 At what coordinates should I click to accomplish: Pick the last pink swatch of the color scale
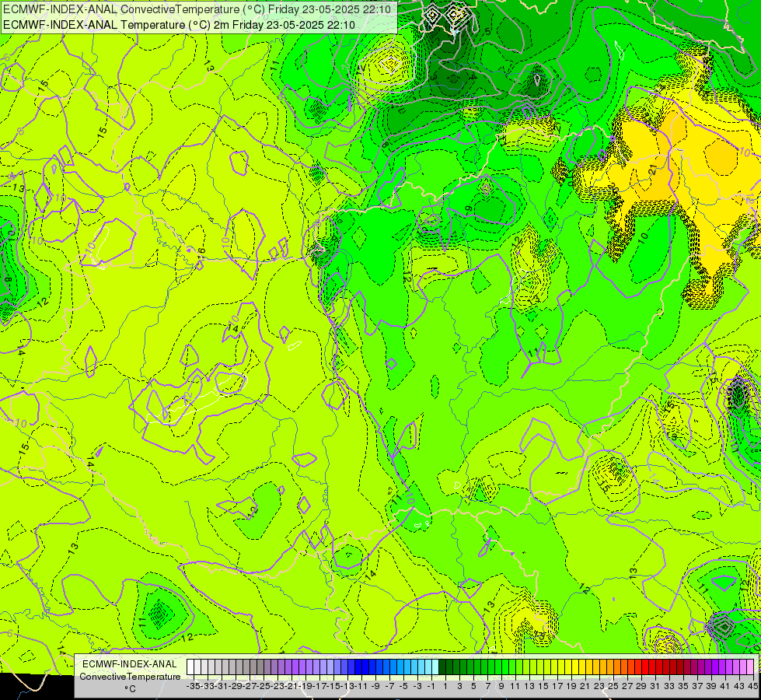[750, 667]
